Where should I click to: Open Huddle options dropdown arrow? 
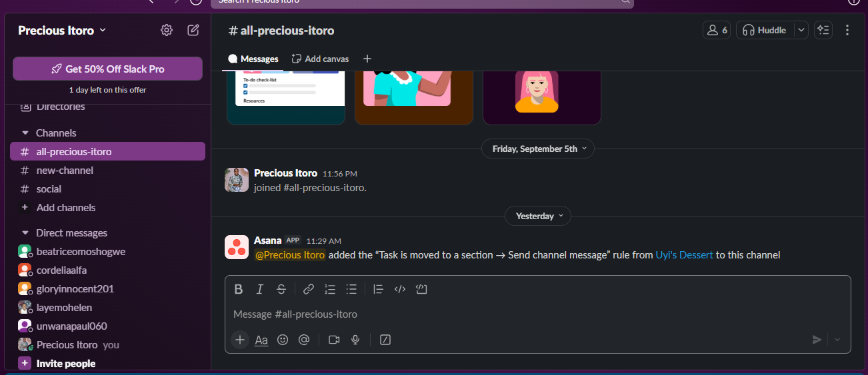coord(801,30)
